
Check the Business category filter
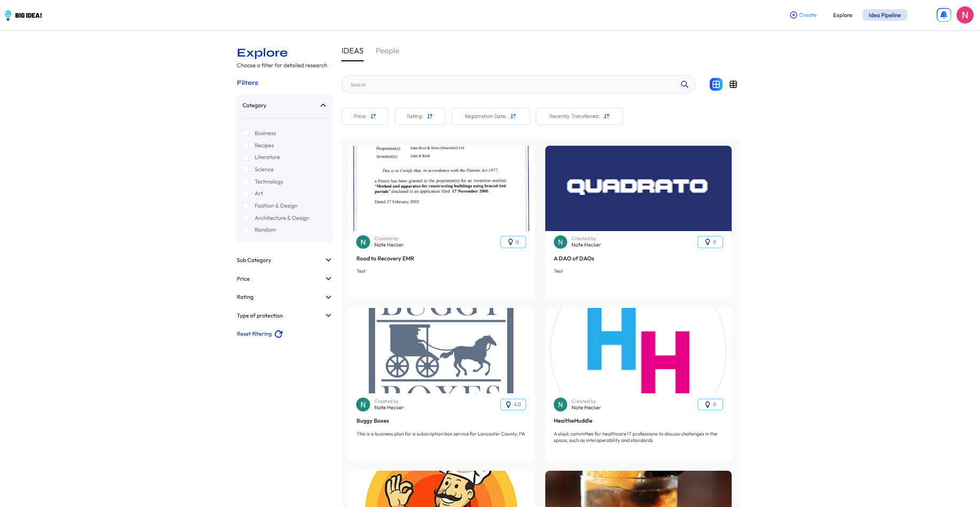click(x=246, y=133)
